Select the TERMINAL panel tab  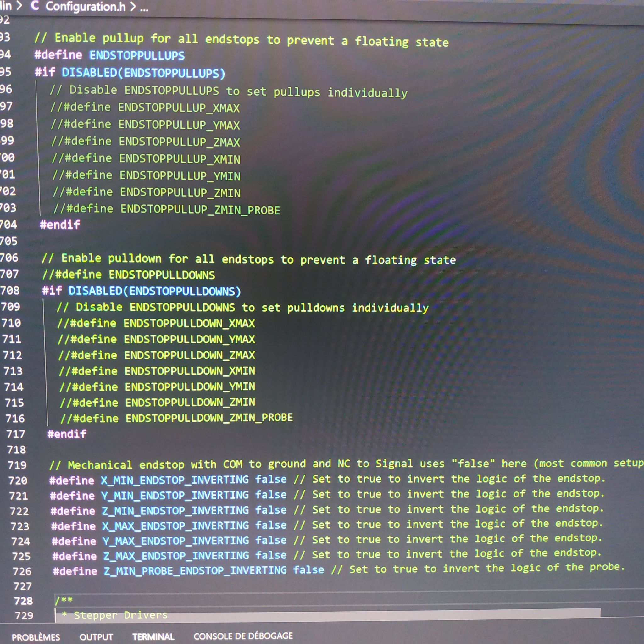153,636
